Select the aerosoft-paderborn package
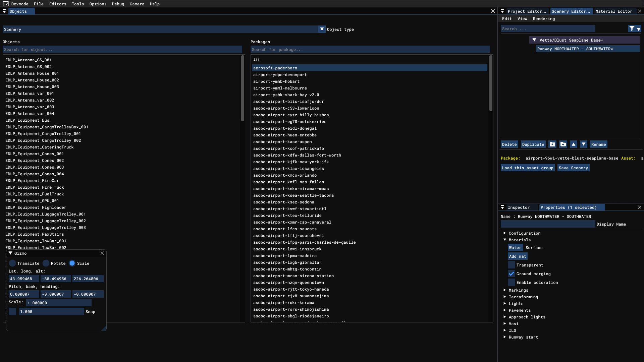 click(x=369, y=68)
